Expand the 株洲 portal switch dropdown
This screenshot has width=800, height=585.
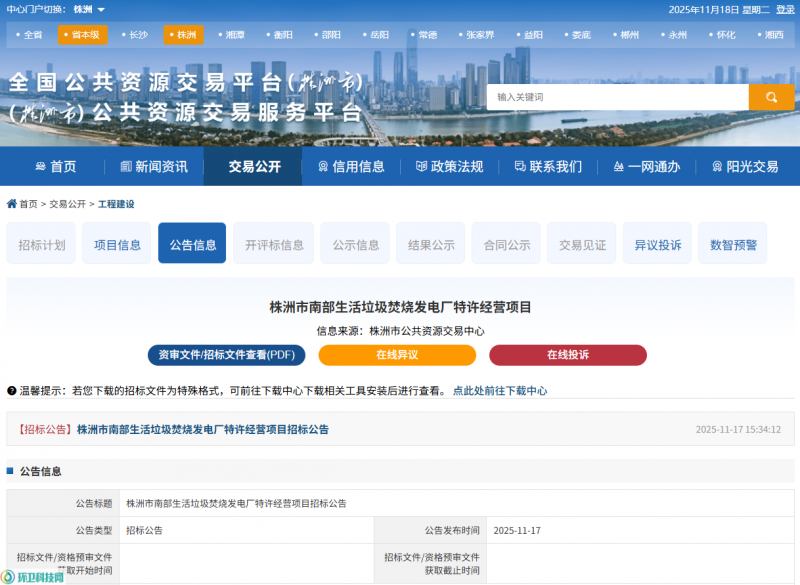(101, 10)
